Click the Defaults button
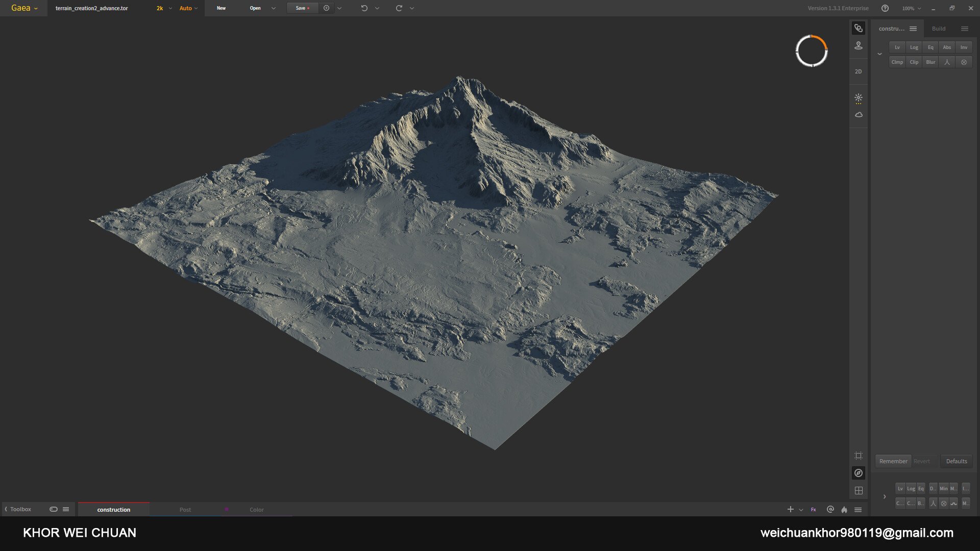 coord(956,461)
